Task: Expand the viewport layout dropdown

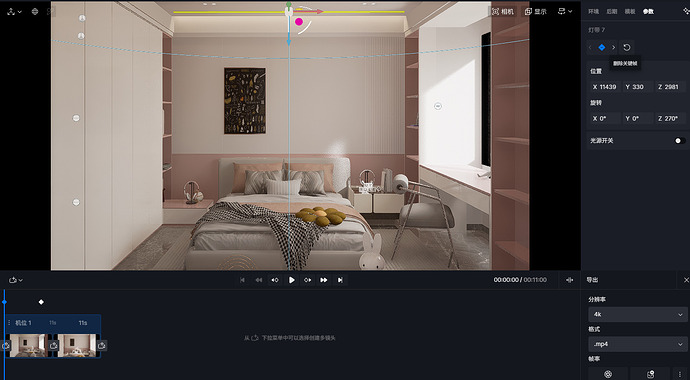Action: click(565, 12)
